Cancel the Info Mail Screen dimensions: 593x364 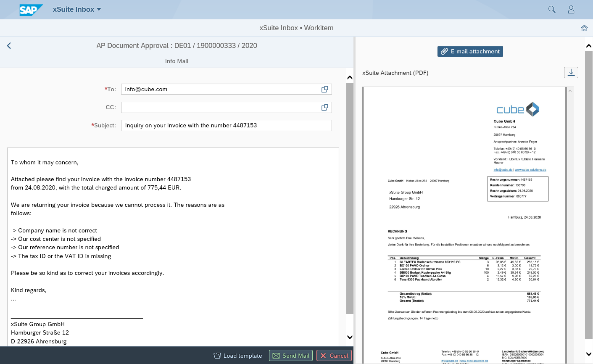click(x=334, y=355)
